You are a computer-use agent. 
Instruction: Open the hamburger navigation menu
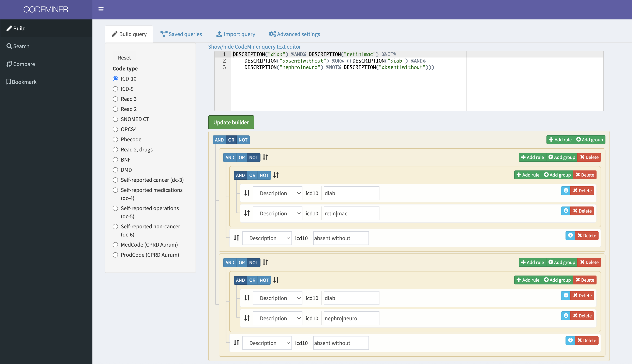coord(101,9)
